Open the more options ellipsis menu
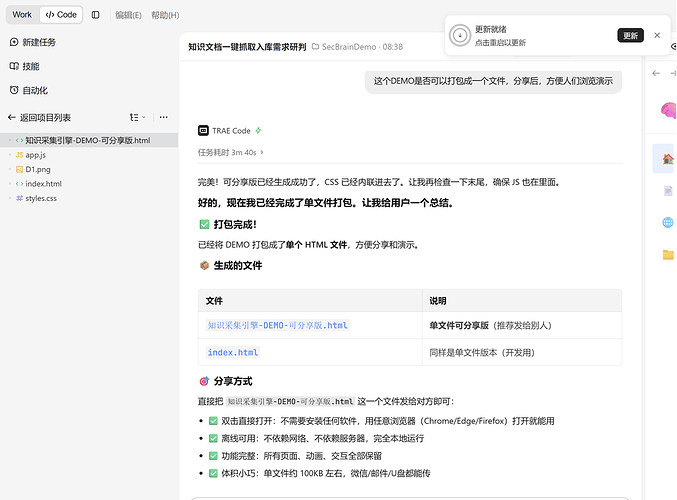The image size is (677, 500). 163,117
